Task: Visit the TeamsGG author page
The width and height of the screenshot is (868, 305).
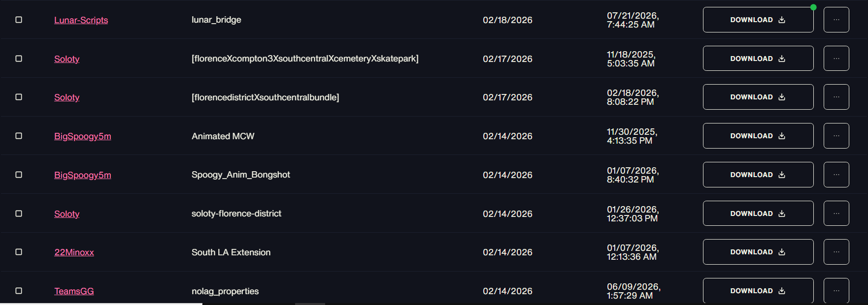Action: (x=74, y=291)
